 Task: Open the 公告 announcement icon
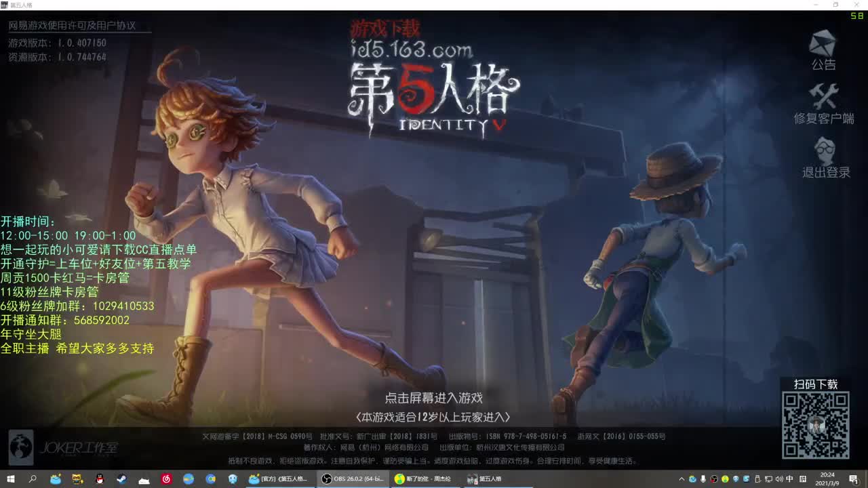(x=824, y=50)
